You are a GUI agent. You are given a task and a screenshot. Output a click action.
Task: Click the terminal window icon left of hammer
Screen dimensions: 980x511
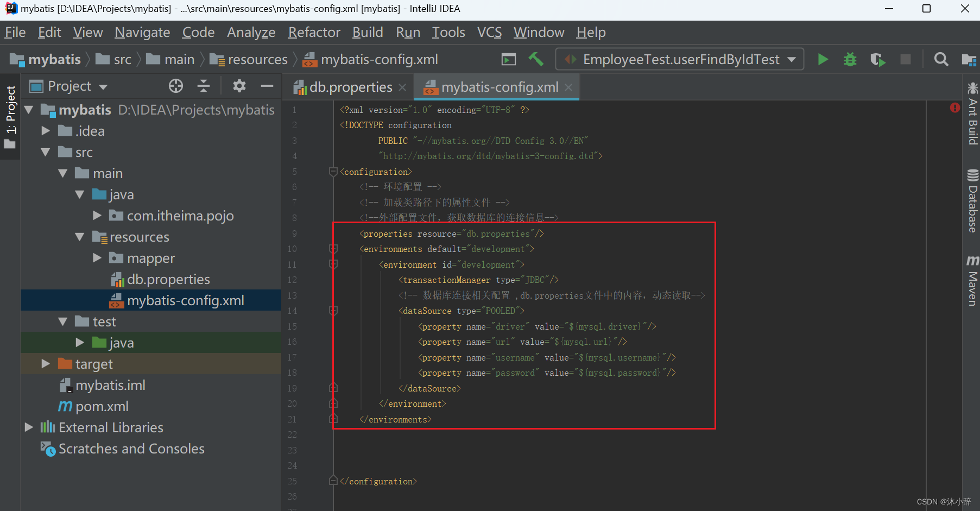point(509,59)
